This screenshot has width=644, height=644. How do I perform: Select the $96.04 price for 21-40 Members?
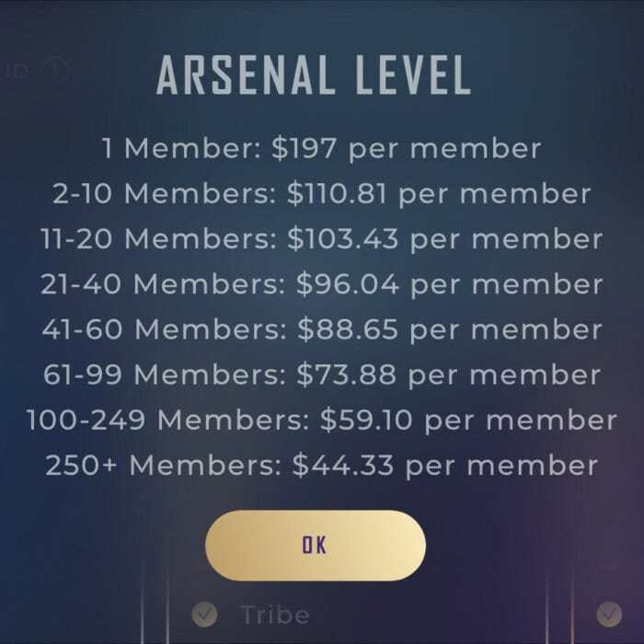[348, 283]
